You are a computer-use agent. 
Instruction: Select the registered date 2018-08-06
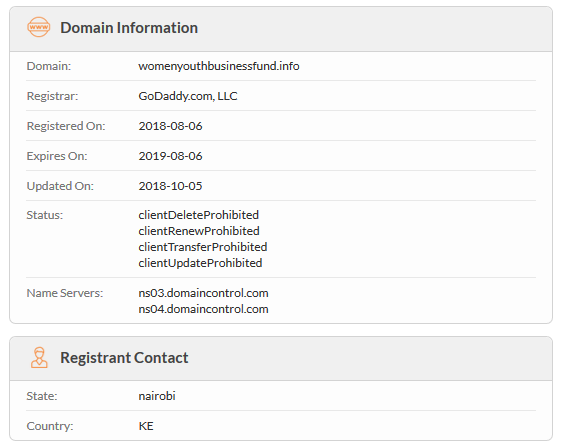(170, 126)
